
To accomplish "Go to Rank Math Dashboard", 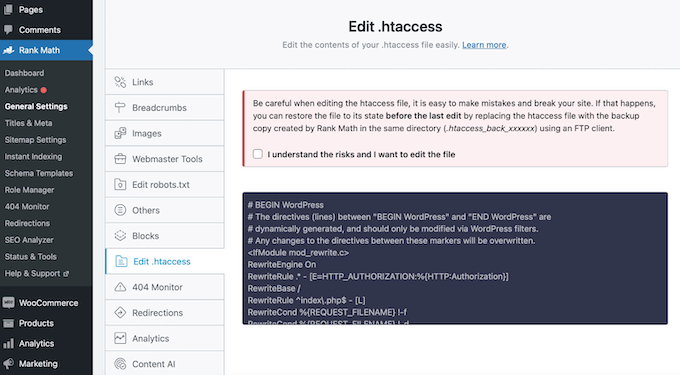I will 24,73.
